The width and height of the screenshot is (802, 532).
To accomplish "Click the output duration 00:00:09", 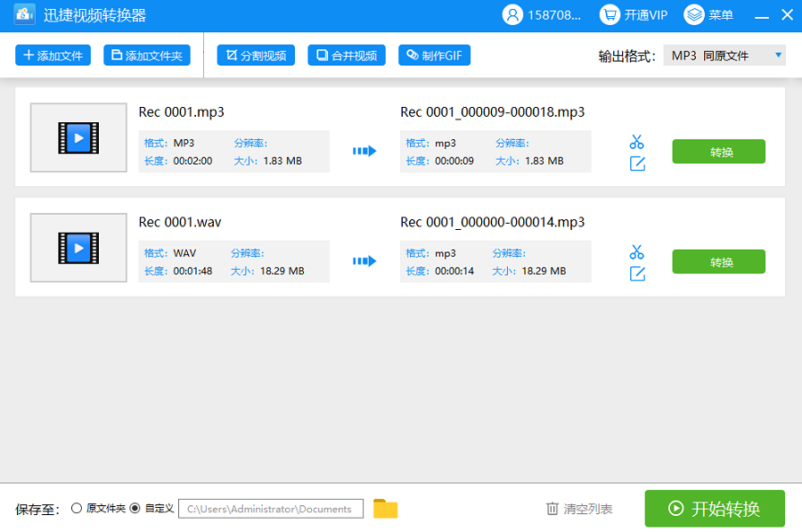I will tap(454, 160).
